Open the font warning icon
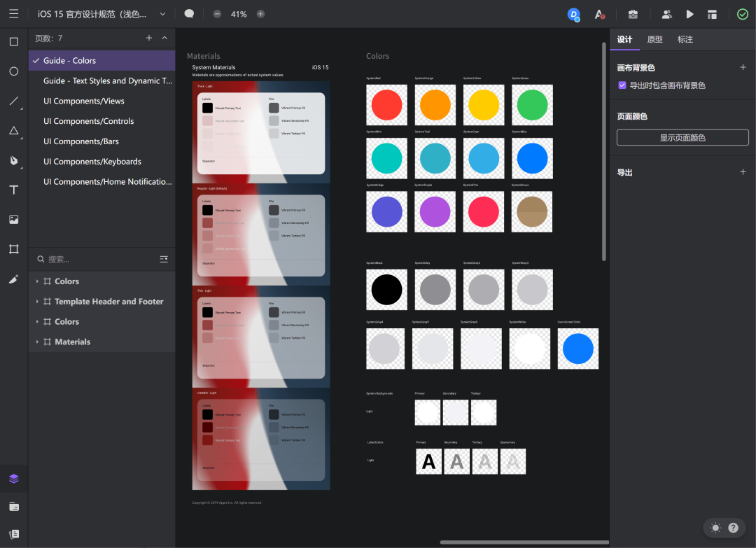This screenshot has height=548, width=756. [599, 15]
